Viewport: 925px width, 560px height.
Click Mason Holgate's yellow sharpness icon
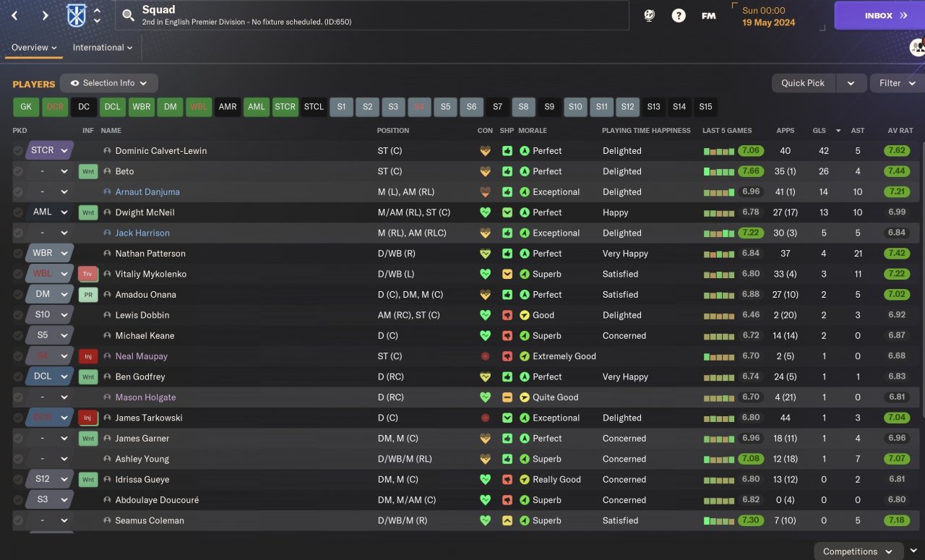pyautogui.click(x=508, y=397)
